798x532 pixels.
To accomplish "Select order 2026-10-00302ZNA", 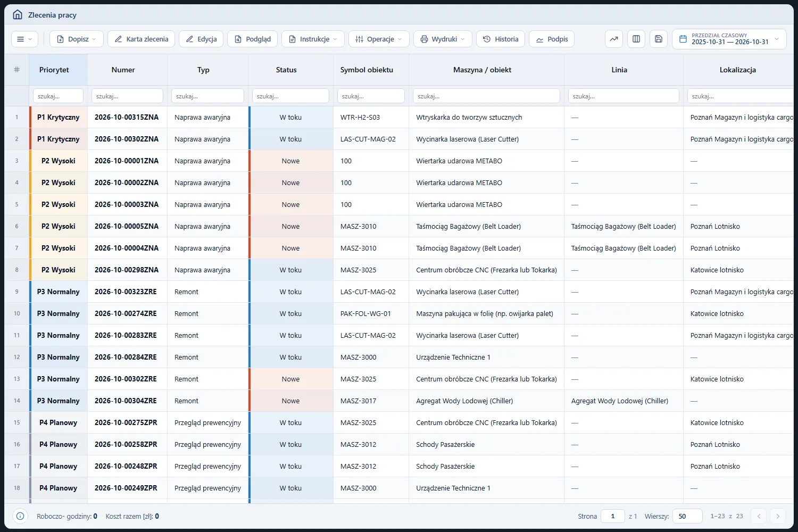I will [x=127, y=139].
